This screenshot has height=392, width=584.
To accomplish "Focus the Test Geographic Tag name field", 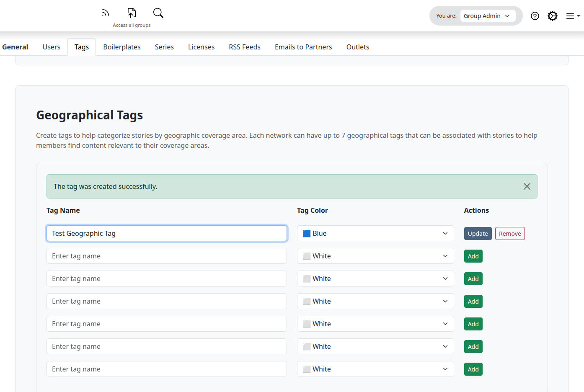I will (167, 233).
